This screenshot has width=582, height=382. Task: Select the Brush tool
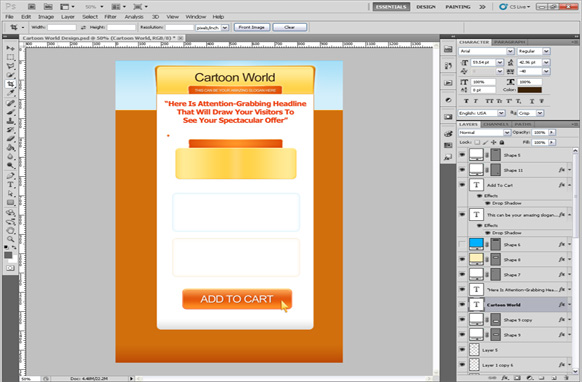point(10,112)
